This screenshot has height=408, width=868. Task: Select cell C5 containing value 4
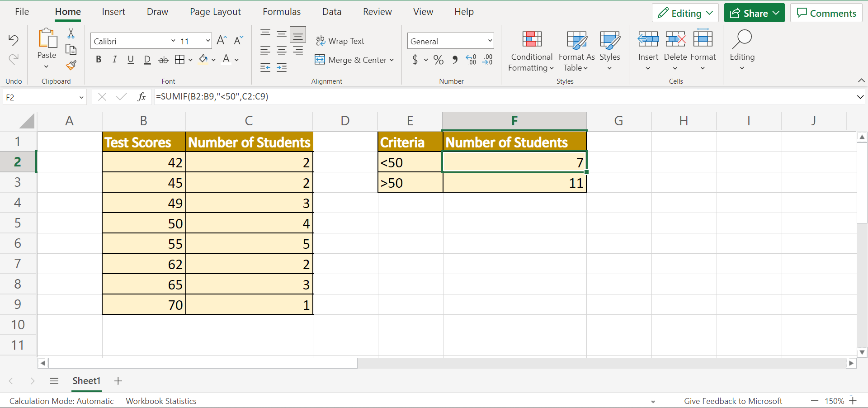point(249,223)
